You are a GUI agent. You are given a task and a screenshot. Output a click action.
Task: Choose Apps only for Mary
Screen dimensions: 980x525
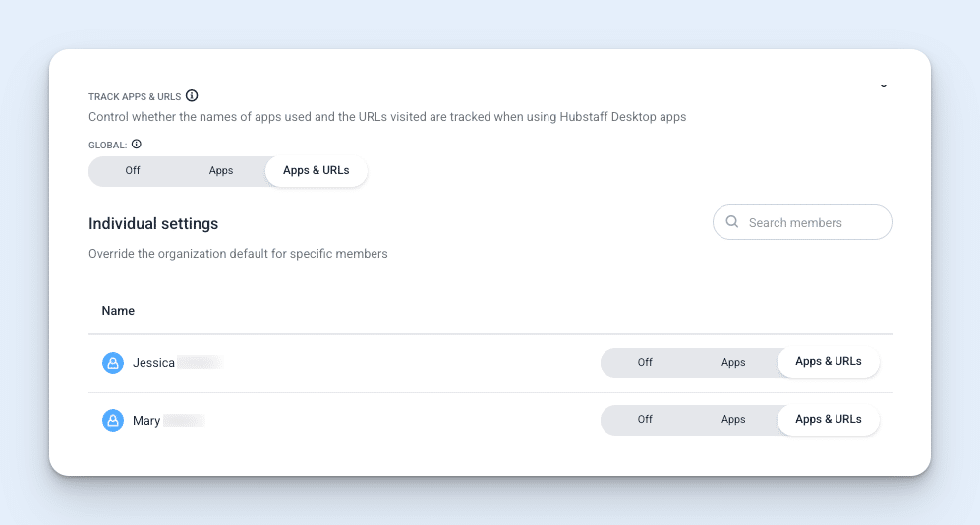click(x=733, y=420)
